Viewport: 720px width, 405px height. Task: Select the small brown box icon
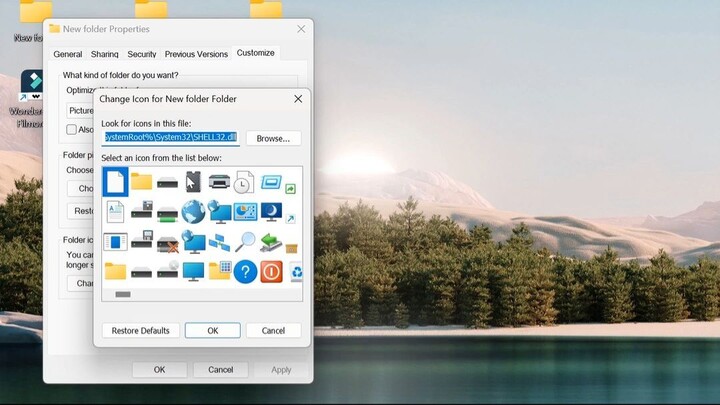pyautogui.click(x=291, y=248)
